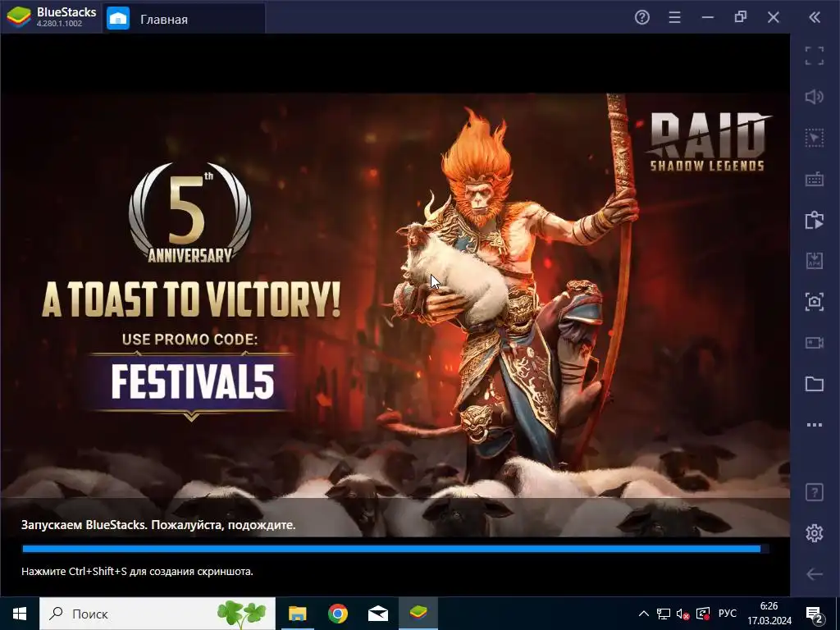
Task: Toggle fullscreen mode in sidebar
Action: click(x=815, y=56)
